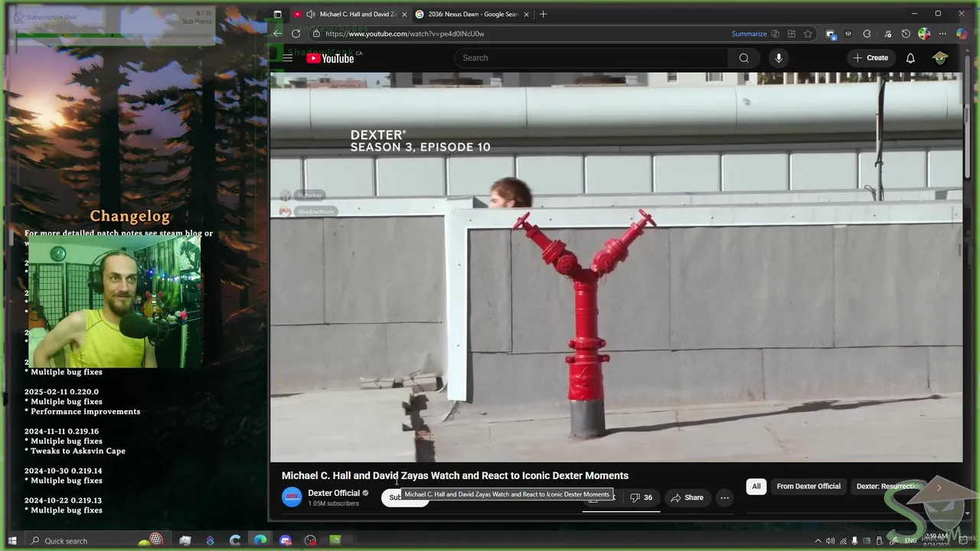Add page to favorites with star icon
Image resolution: width=980 pixels, height=551 pixels.
[808, 34]
